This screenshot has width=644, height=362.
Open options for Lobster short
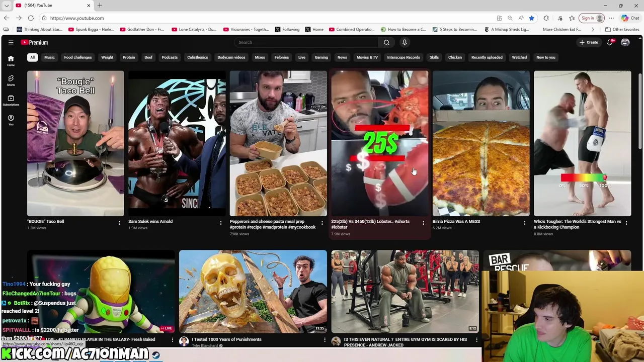(x=423, y=223)
